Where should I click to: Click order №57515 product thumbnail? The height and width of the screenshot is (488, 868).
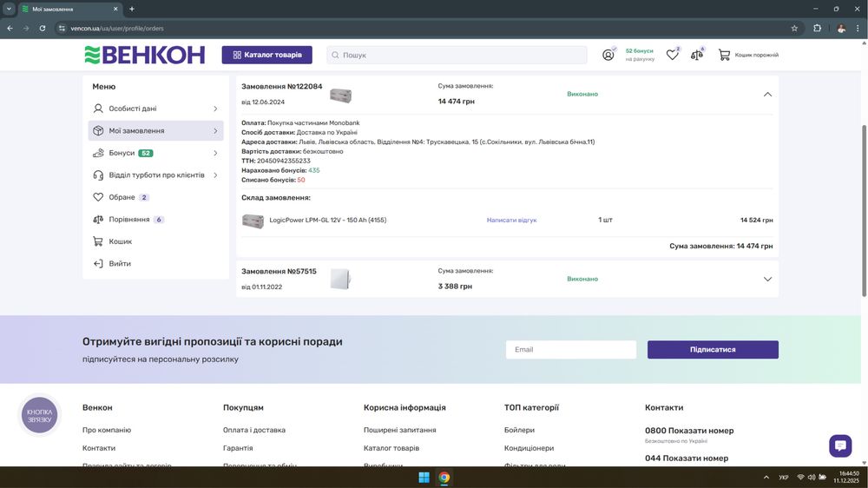coord(340,280)
